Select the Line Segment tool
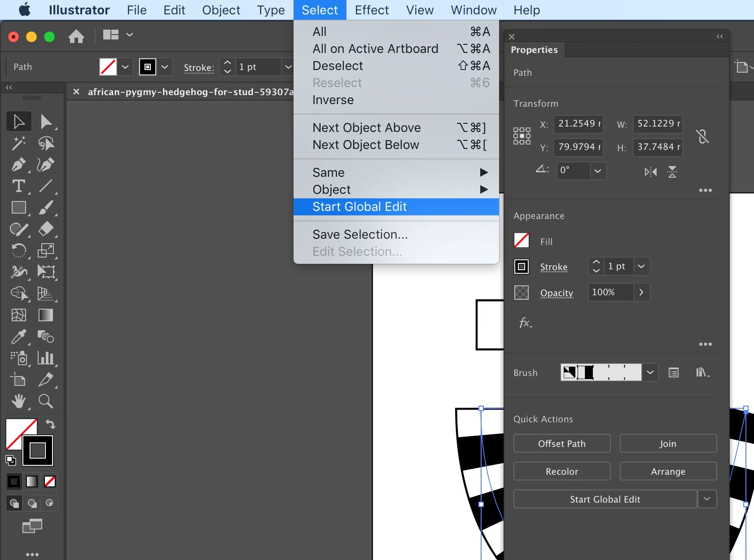This screenshot has height=560, width=754. point(46,186)
